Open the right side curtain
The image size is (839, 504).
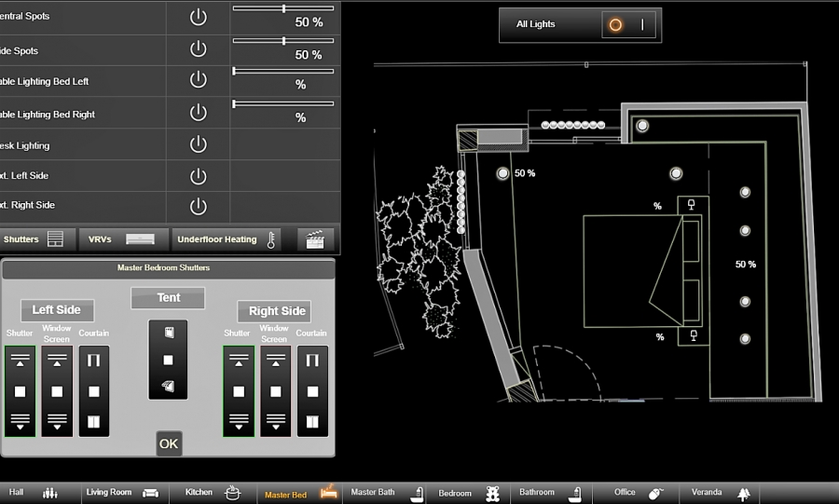coord(312,361)
